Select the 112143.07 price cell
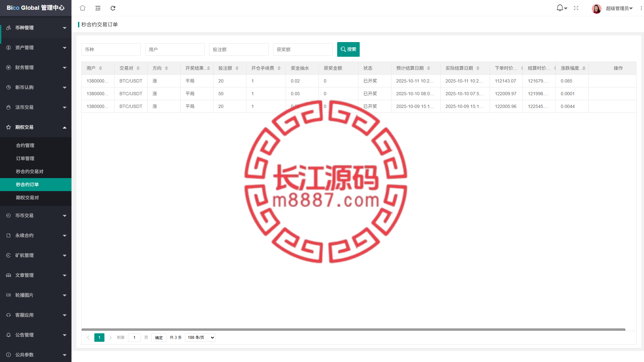This screenshot has width=644, height=362. click(506, 81)
